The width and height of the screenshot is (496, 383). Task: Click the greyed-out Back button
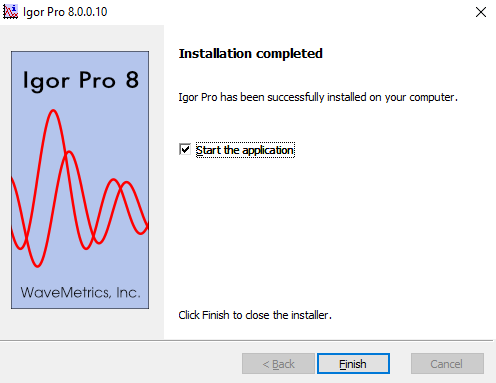(x=278, y=364)
